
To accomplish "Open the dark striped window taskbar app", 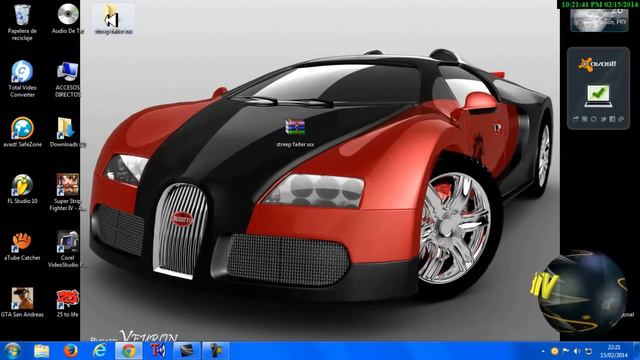I will click(x=187, y=351).
